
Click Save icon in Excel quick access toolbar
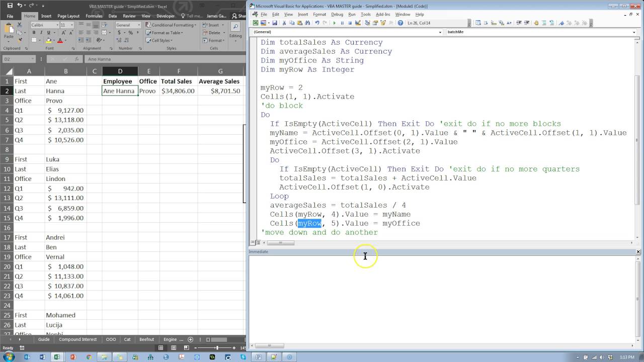pyautogui.click(x=10, y=5)
